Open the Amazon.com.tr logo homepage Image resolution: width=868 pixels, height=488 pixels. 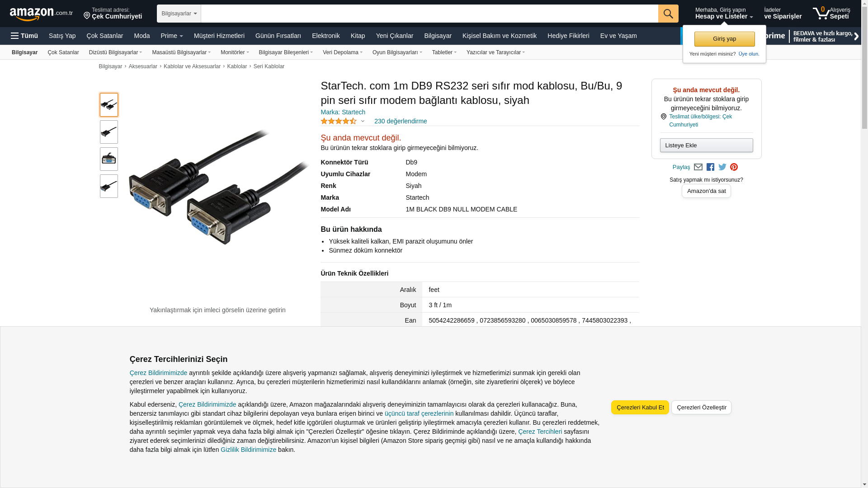(x=41, y=14)
